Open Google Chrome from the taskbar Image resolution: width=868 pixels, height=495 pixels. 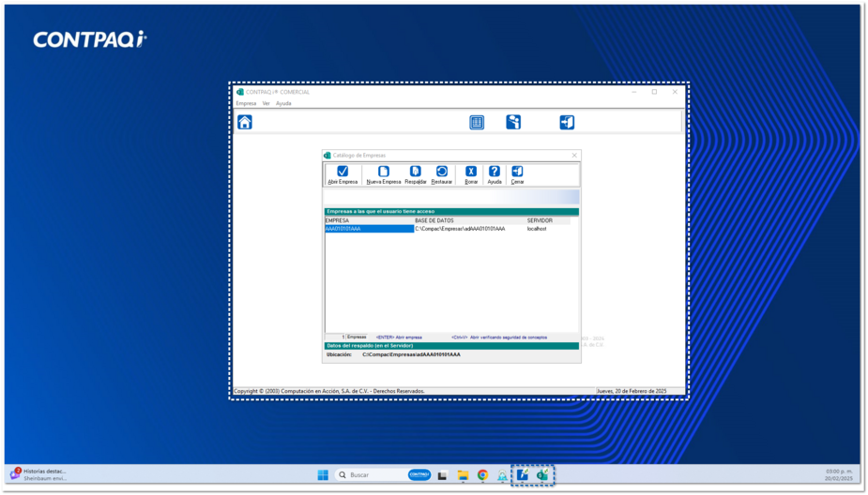482,475
